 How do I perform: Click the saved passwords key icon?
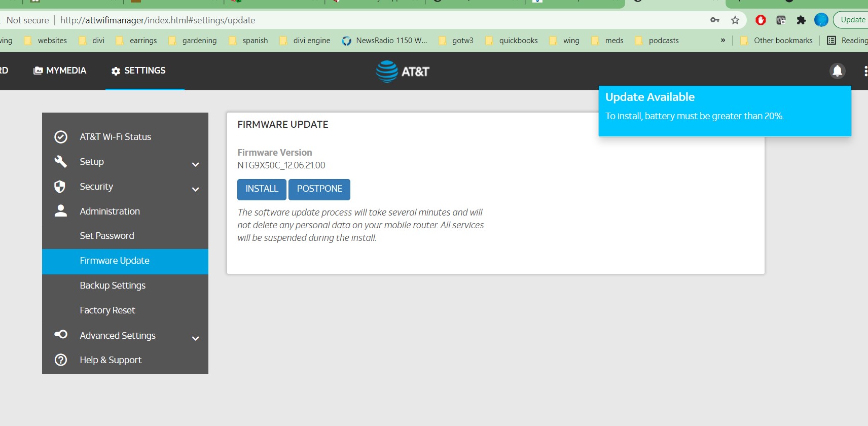(715, 20)
